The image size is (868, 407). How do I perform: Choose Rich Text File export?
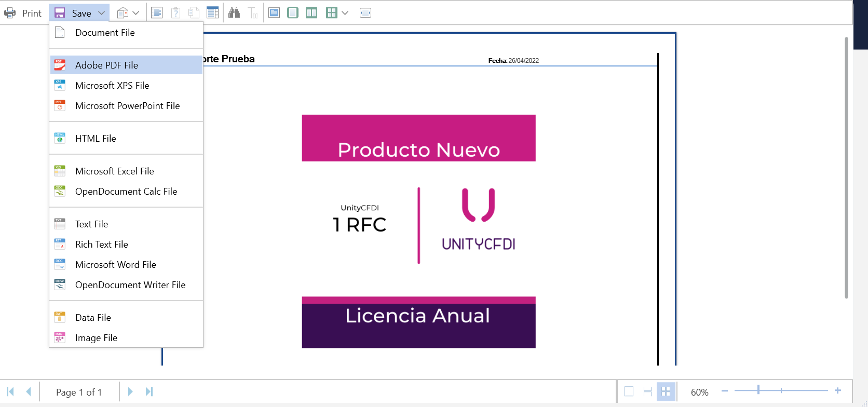[126, 244]
